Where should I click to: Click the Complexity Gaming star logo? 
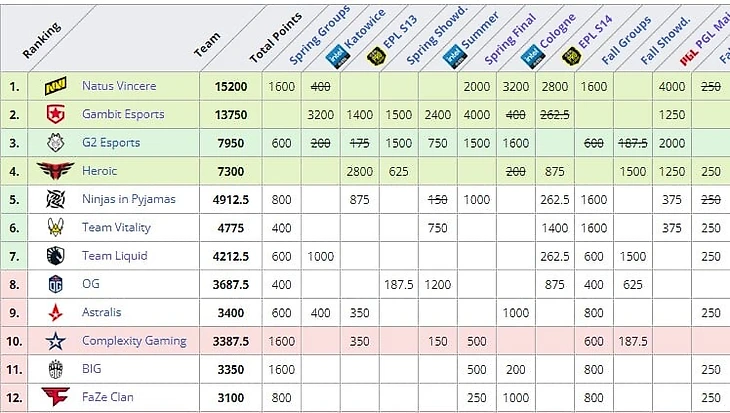pyautogui.click(x=55, y=341)
